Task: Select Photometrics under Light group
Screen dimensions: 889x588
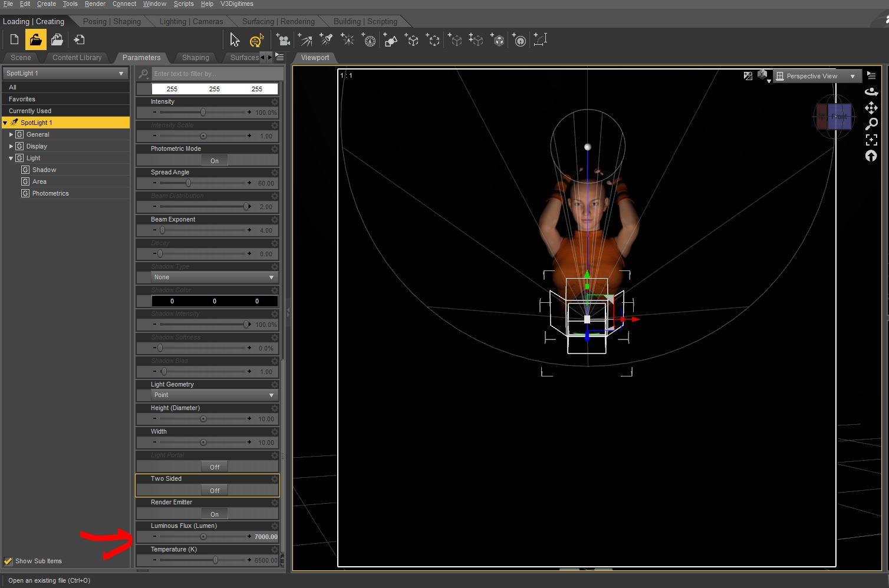Action: (50, 193)
